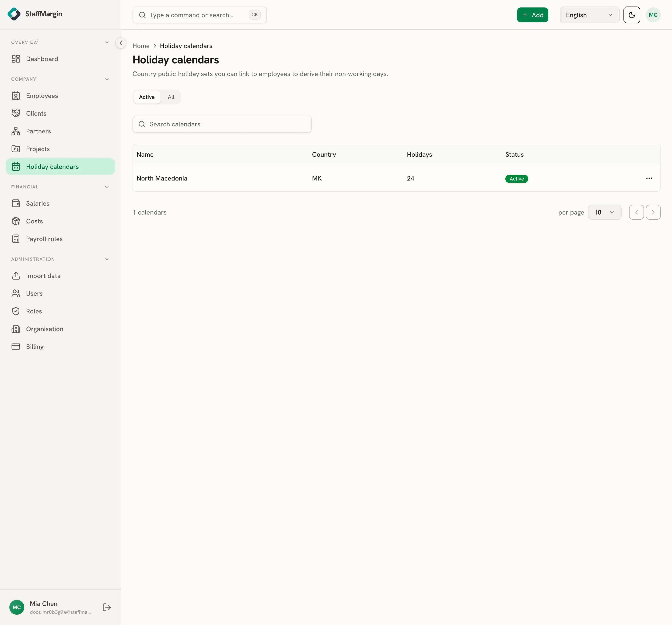This screenshot has height=625, width=672.
Task: Select the Active filter toggle
Action: (147, 97)
